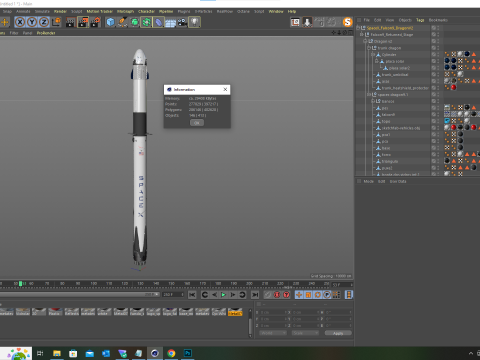The width and height of the screenshot is (480, 360).
Task: Switch the coordinate system mode icon
Action: (x=56, y=22)
